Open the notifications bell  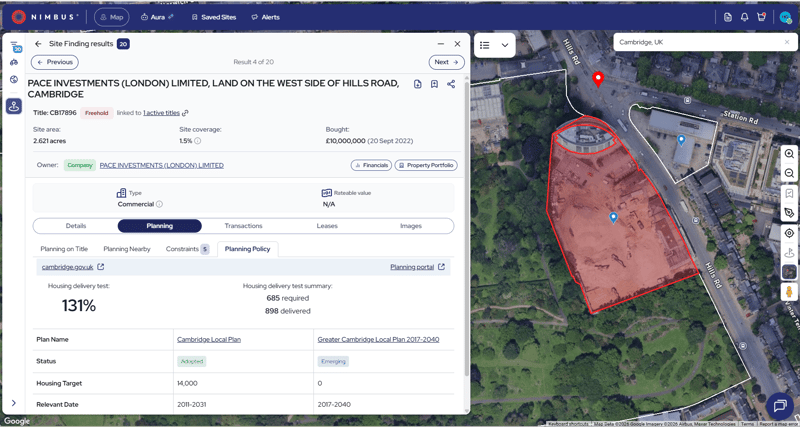(744, 17)
